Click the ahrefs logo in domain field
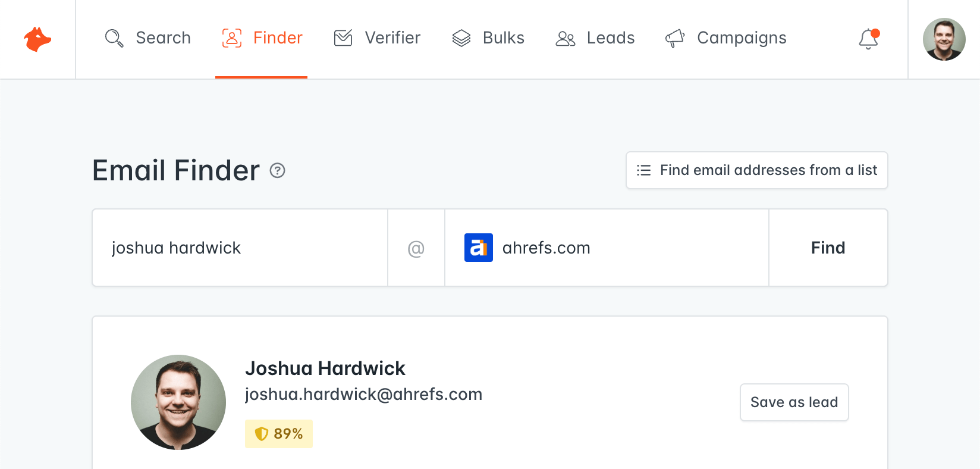The width and height of the screenshot is (980, 469). pos(479,248)
